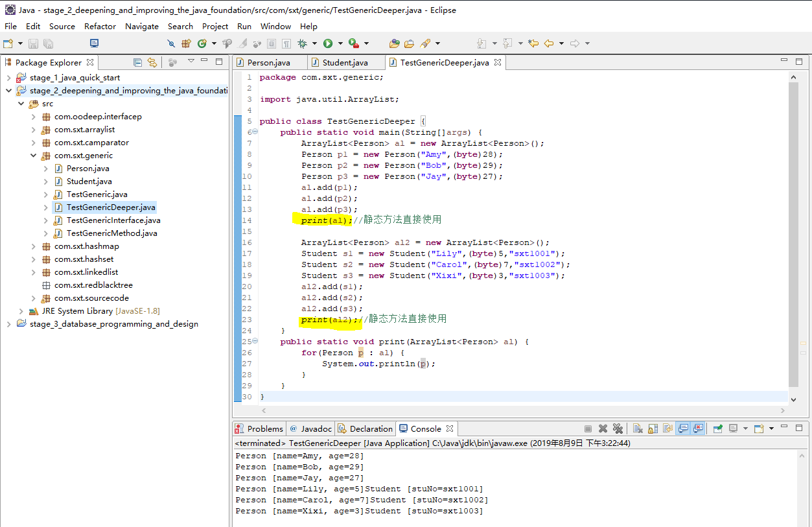Open the Project menu
Viewport: 812px width, 527px height.
point(215,26)
